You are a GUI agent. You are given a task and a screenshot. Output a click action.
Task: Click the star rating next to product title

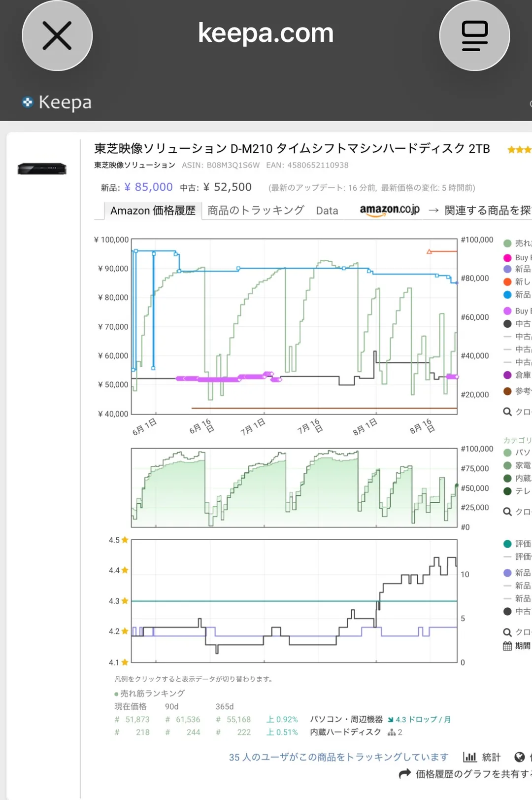tap(520, 149)
